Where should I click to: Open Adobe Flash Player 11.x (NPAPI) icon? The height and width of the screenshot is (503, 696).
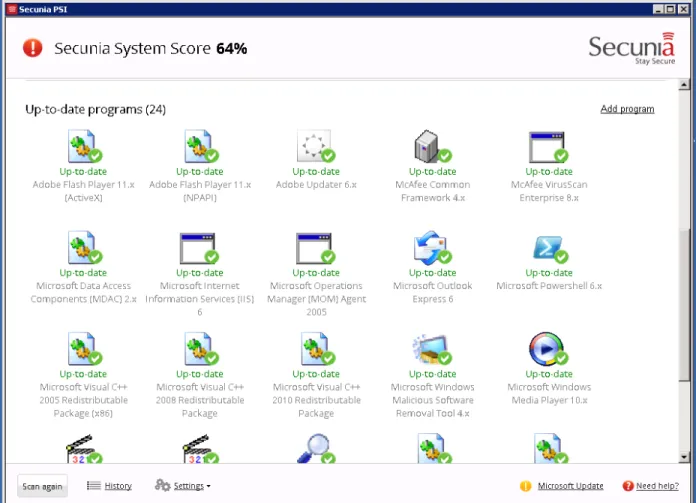pyautogui.click(x=201, y=147)
